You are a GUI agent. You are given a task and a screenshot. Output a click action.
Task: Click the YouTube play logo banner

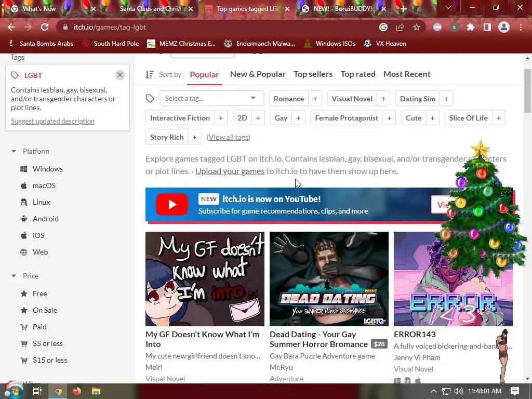172,205
